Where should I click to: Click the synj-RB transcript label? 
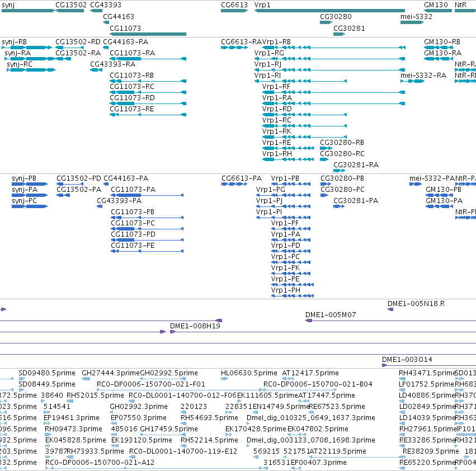[x=15, y=42]
